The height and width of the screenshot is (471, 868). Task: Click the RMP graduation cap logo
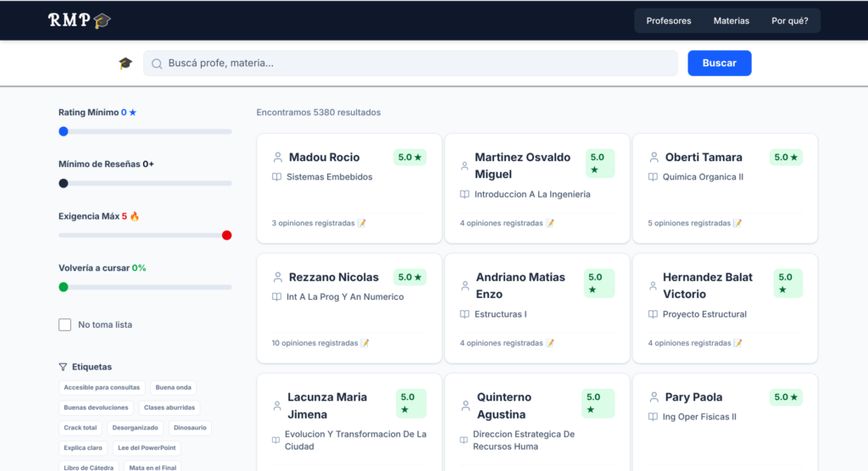pyautogui.click(x=80, y=20)
